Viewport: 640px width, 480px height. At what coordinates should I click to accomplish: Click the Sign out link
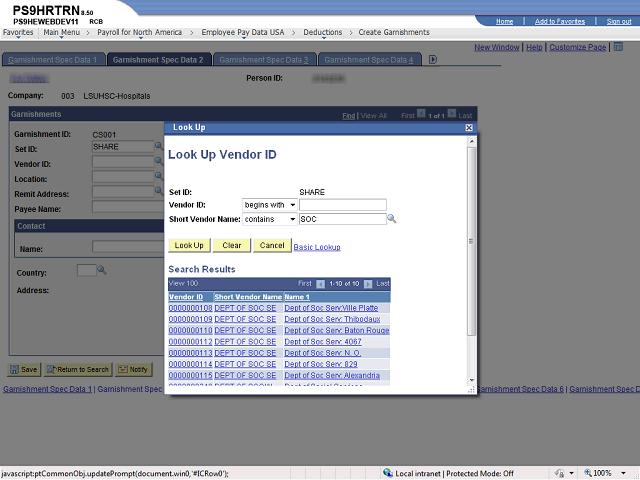coord(619,21)
